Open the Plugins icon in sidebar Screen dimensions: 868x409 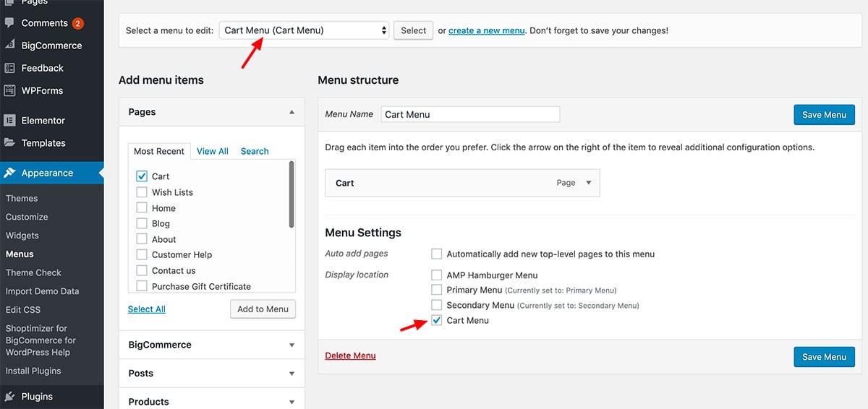pyautogui.click(x=9, y=396)
